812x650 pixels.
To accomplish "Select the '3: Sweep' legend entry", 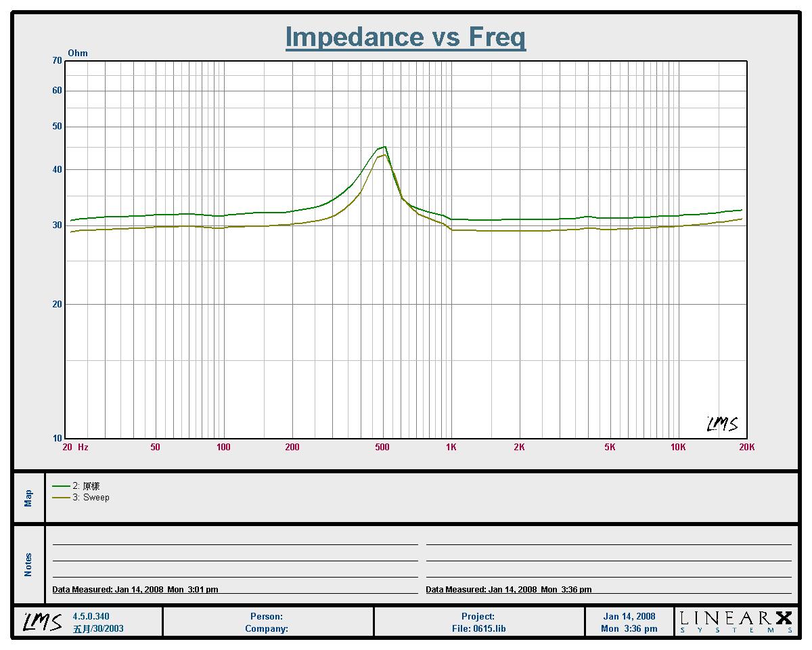I will pos(91,498).
